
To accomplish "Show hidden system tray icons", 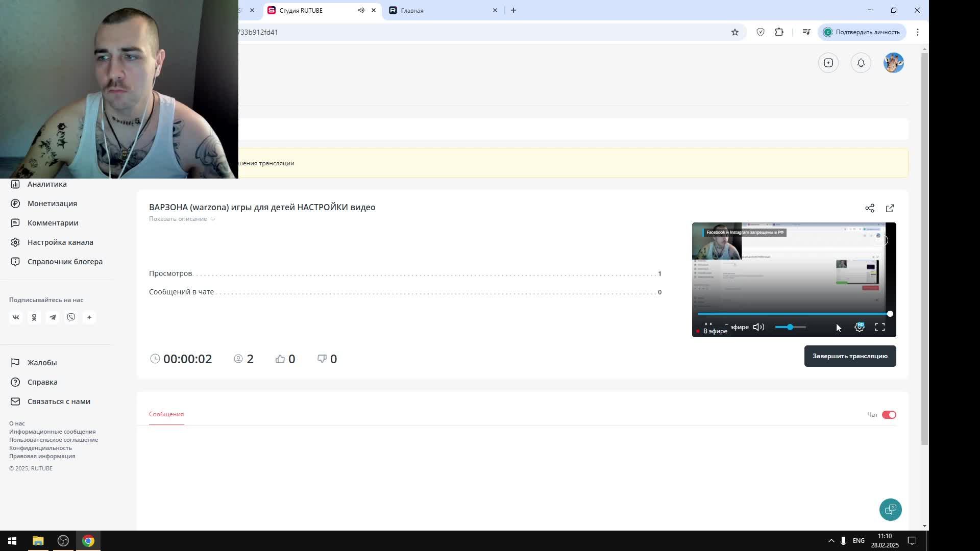I will [x=831, y=541].
